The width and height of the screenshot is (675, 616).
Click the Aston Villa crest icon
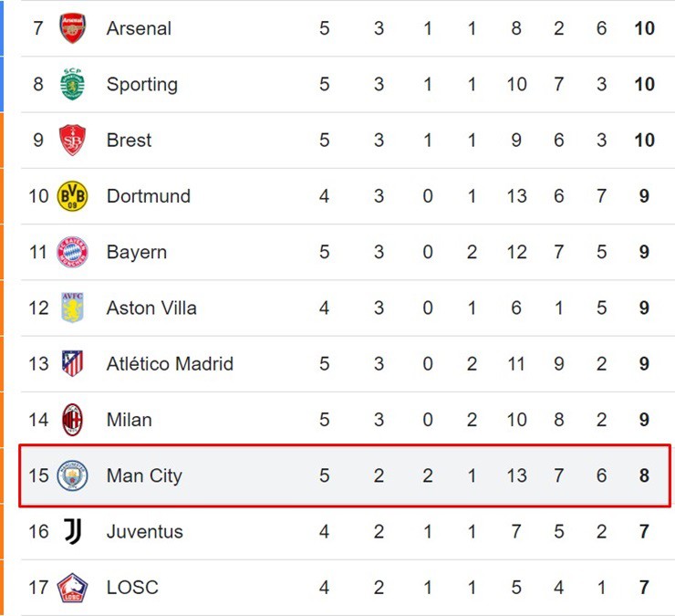[x=72, y=308]
